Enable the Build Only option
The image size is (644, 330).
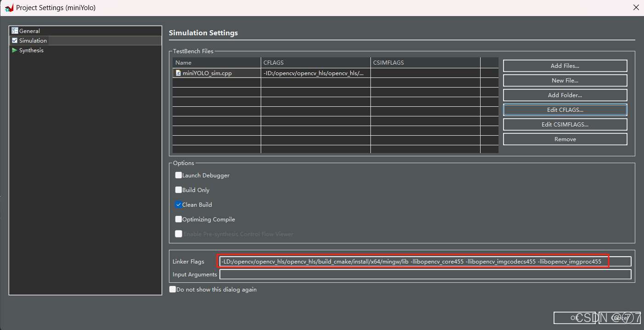[179, 190]
